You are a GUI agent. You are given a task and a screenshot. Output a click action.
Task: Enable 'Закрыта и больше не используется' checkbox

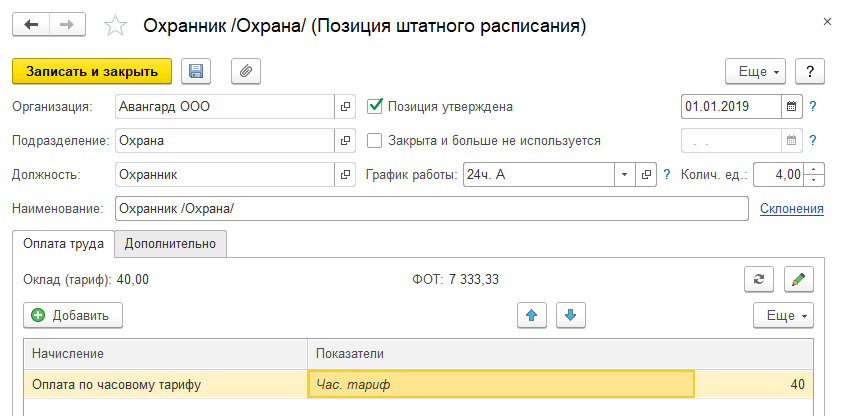pos(376,141)
